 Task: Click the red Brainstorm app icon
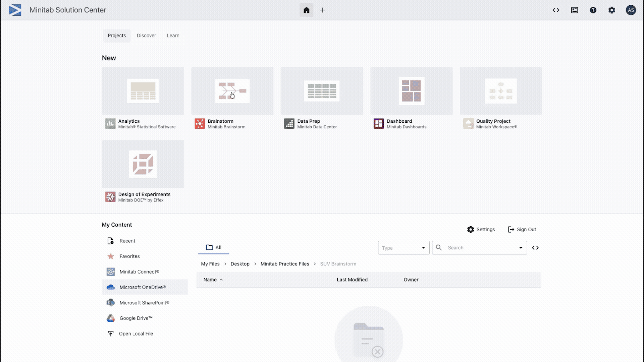pos(200,124)
